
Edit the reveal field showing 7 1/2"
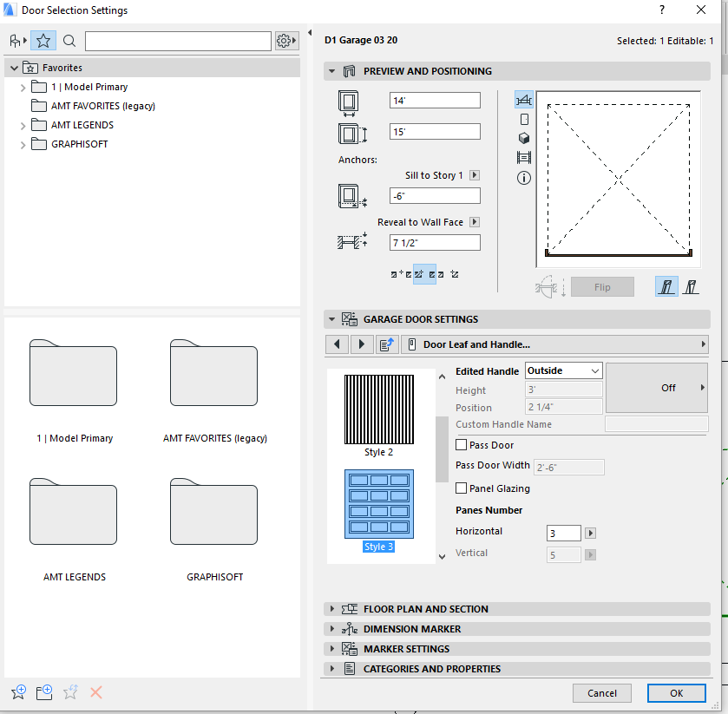click(x=435, y=242)
